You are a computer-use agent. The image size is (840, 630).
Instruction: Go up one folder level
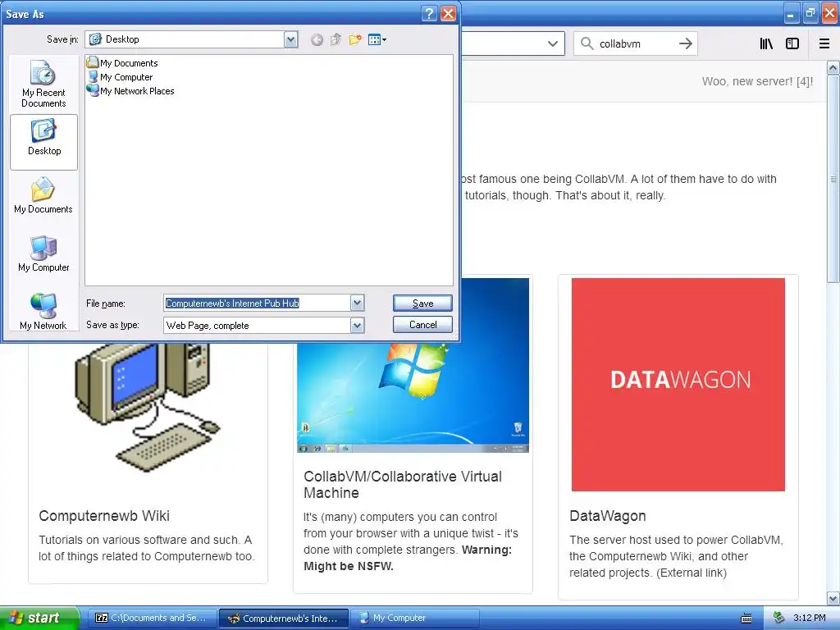pos(336,39)
